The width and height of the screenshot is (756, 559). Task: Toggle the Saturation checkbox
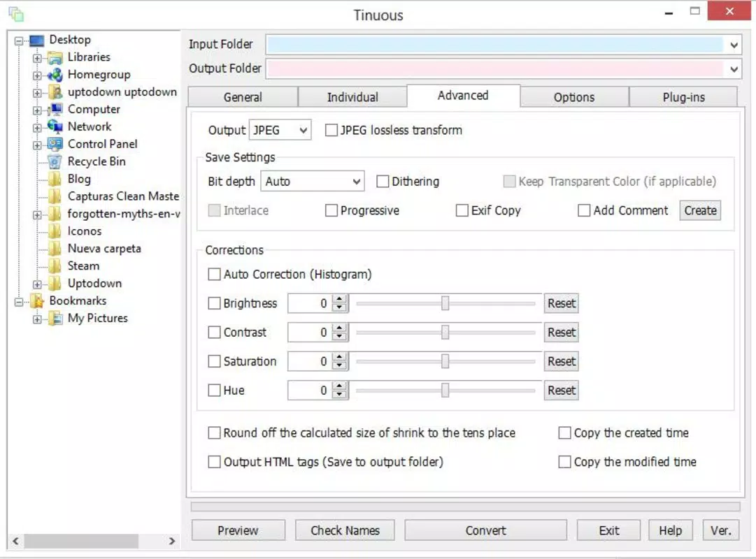214,361
